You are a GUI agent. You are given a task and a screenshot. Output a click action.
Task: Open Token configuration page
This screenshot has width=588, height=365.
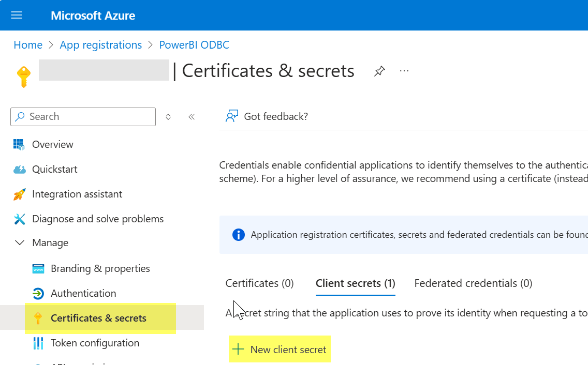[x=95, y=343]
